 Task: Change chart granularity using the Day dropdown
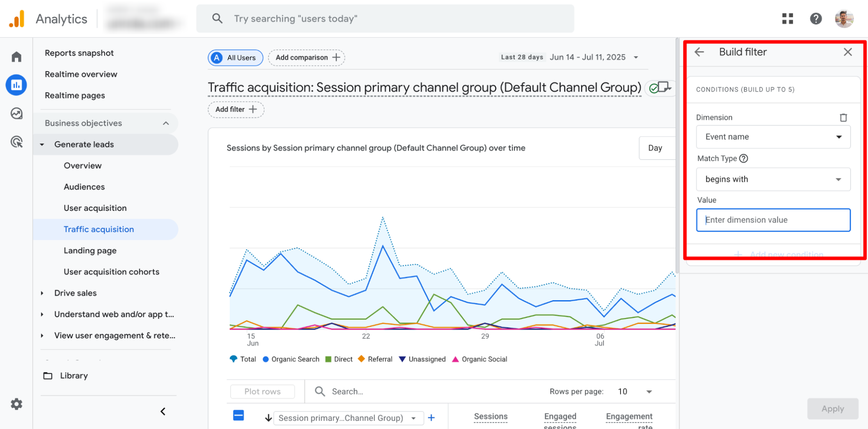tap(656, 147)
